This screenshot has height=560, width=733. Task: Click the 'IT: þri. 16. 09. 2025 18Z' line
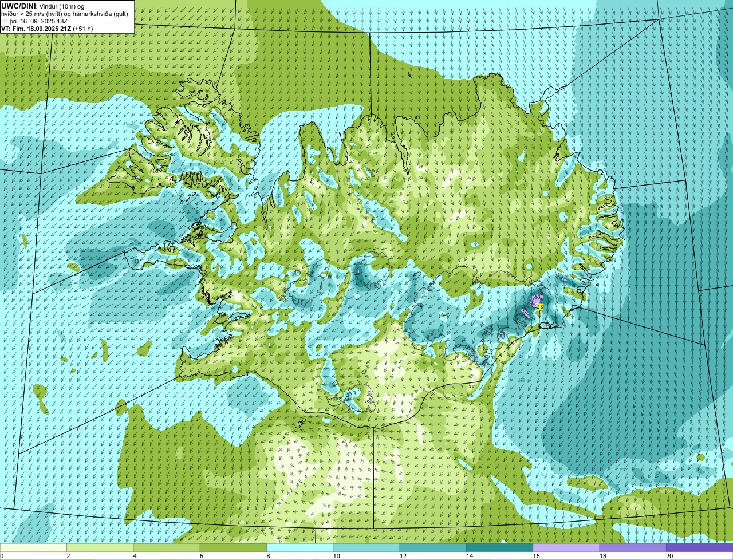[x=34, y=21]
